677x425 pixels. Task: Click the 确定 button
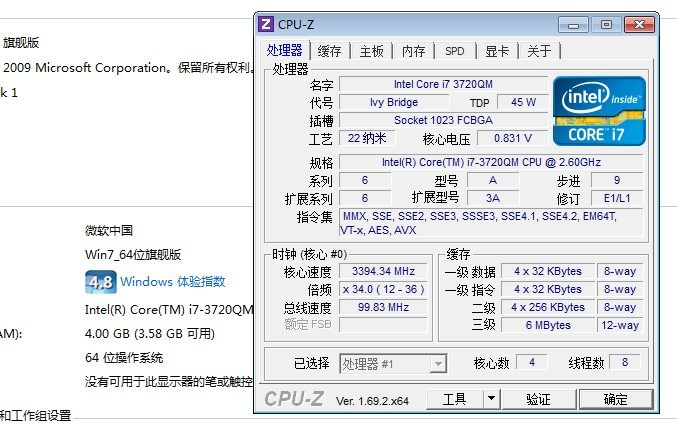point(616,399)
